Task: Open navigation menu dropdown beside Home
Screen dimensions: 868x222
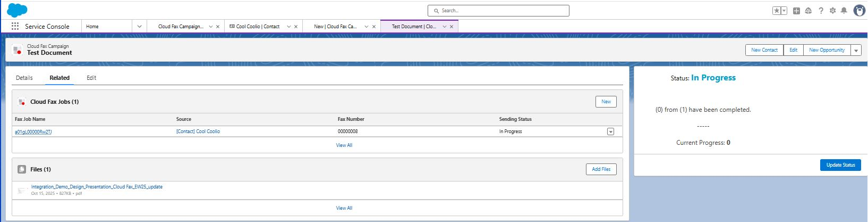Action: pos(139,26)
